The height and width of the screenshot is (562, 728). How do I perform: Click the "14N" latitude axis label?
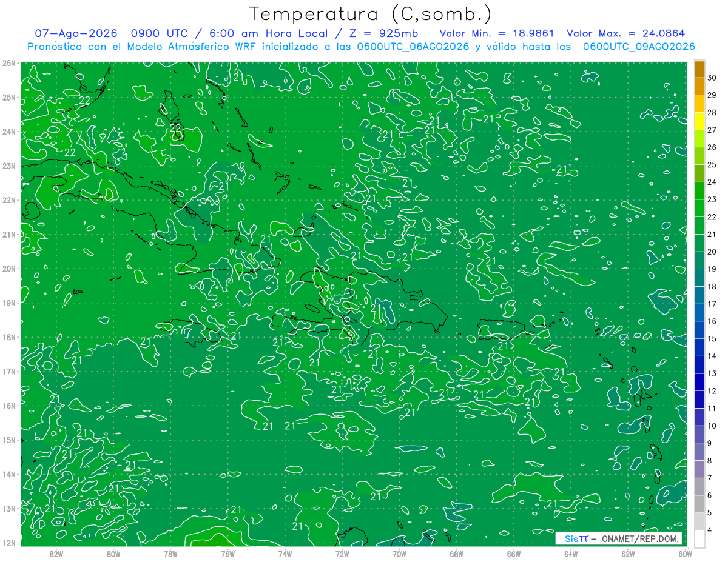coord(9,474)
